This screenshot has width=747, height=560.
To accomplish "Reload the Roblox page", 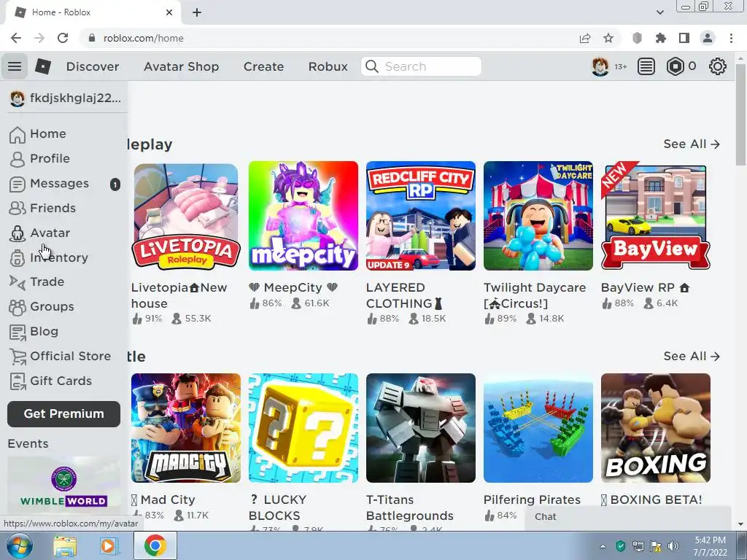I will tap(63, 38).
